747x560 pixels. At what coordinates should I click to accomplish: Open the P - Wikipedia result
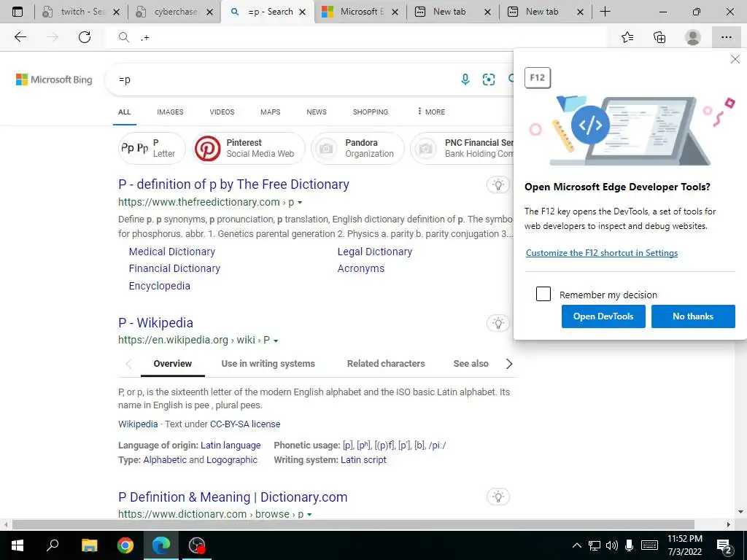click(x=155, y=323)
